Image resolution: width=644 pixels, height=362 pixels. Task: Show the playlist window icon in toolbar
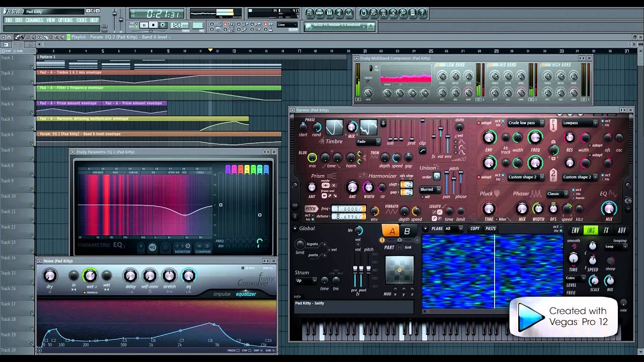click(310, 13)
